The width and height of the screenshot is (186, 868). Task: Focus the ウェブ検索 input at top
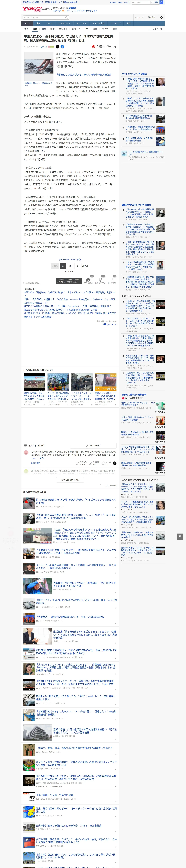(141, 2)
